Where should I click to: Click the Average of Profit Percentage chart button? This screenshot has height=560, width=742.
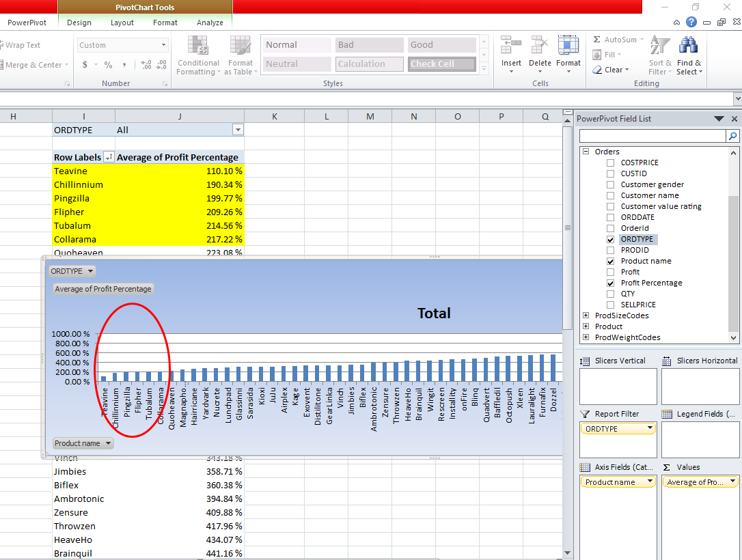point(104,289)
